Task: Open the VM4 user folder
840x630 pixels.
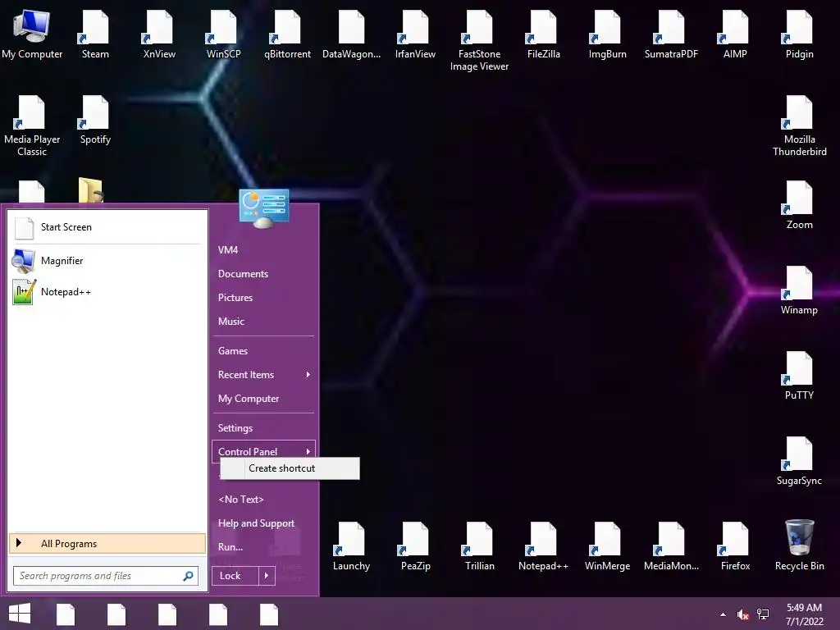Action: click(x=263, y=249)
